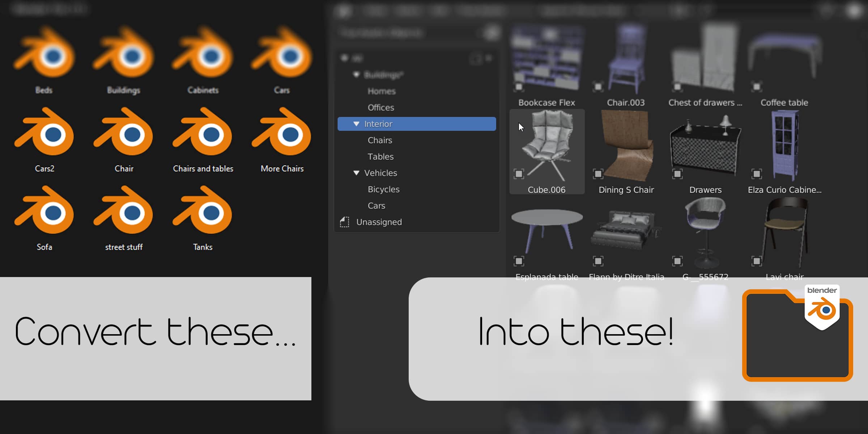Click asset marker icon on Chair.003
Image resolution: width=868 pixels, height=434 pixels.
click(x=598, y=87)
